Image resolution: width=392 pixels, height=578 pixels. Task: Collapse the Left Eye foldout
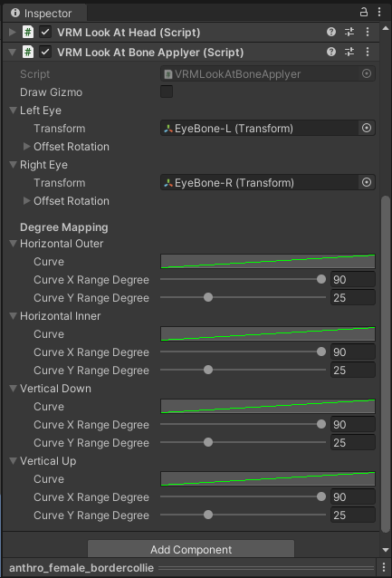(14, 111)
